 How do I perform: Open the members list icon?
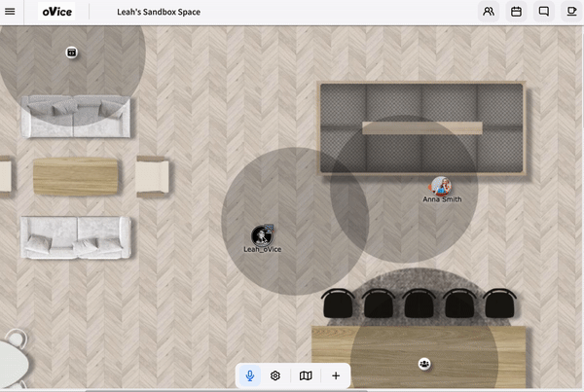(x=489, y=12)
